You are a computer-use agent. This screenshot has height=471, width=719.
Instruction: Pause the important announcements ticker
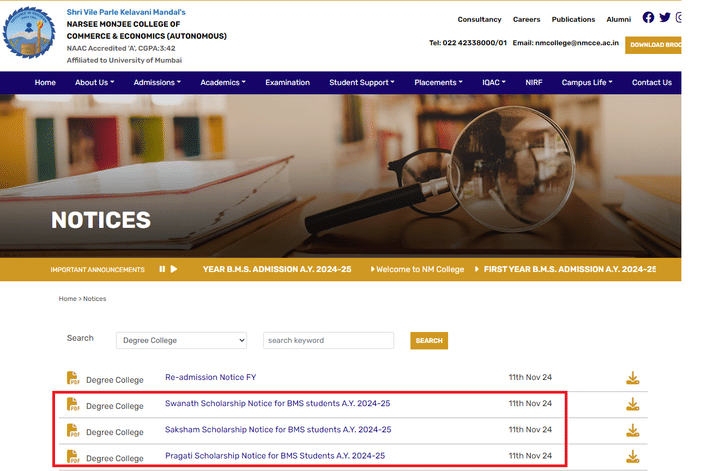tap(162, 269)
